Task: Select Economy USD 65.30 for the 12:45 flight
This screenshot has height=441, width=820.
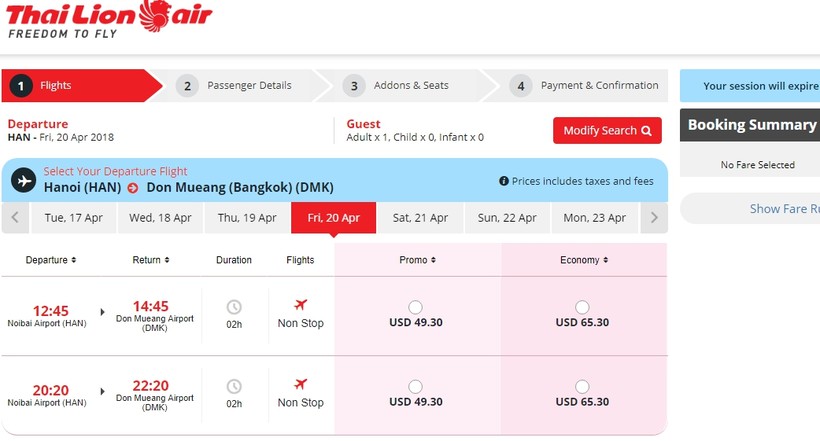Action: 582,307
